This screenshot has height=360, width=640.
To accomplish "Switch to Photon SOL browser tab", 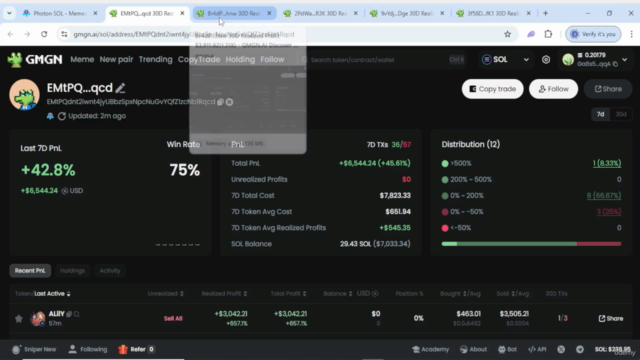I will [60, 13].
